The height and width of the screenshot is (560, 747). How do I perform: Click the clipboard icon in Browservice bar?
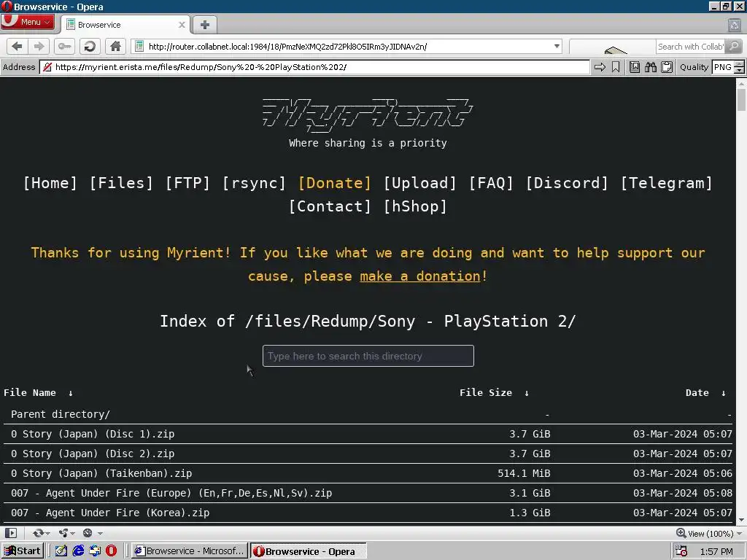(x=667, y=67)
